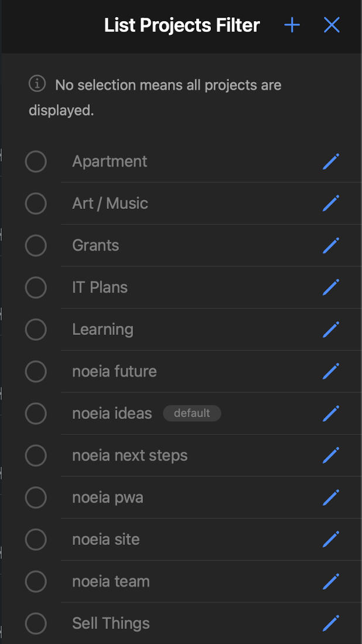Edit the Apartment project
The image size is (362, 644).
[331, 161]
